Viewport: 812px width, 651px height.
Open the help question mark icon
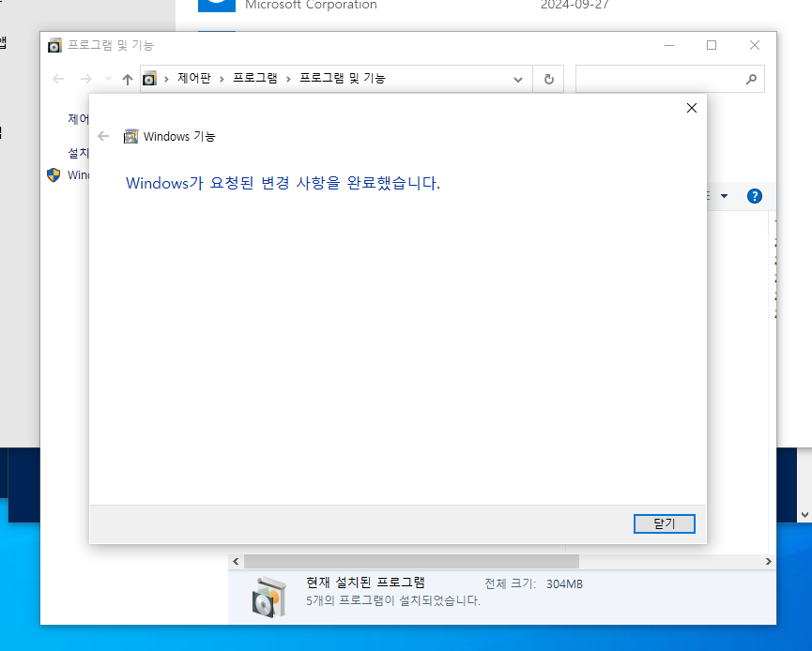click(755, 196)
